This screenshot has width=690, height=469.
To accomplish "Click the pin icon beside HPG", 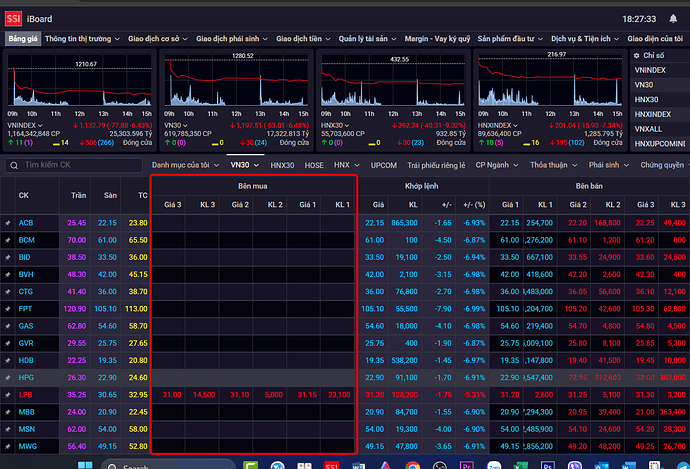I will [x=9, y=377].
